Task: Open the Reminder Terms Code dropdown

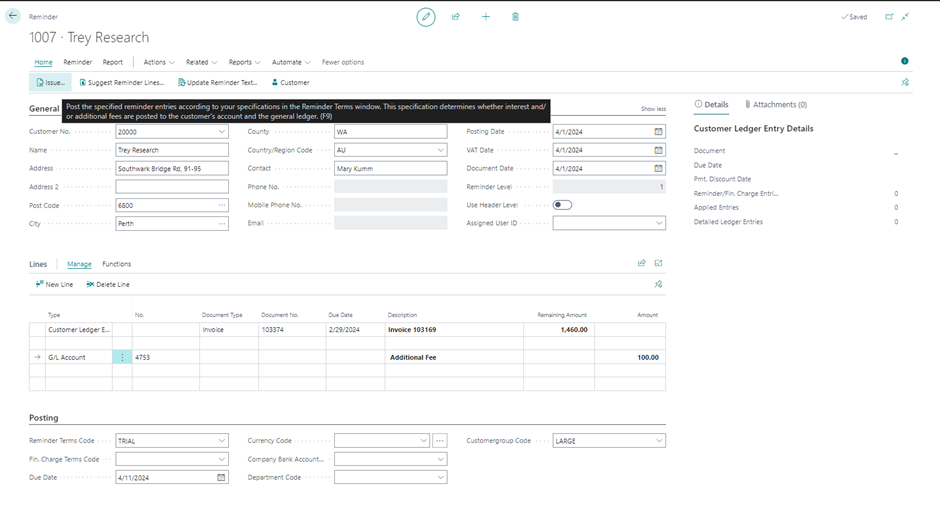Action: [x=222, y=441]
